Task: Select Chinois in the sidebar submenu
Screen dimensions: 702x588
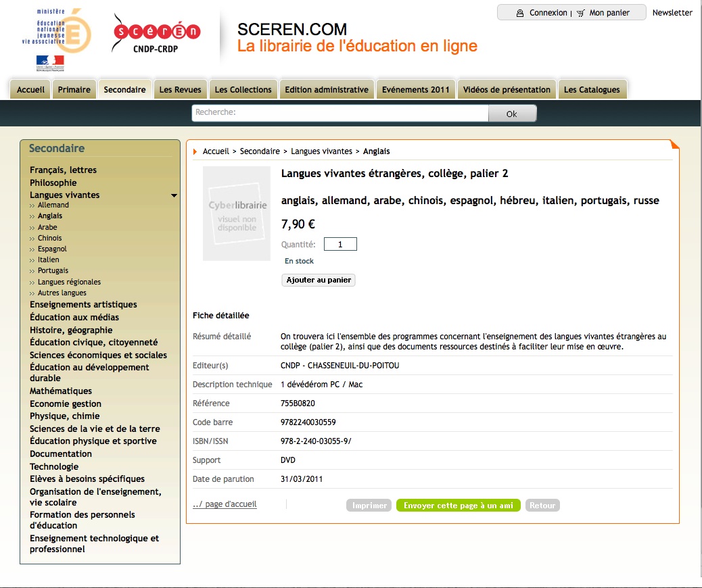Action: (x=49, y=238)
